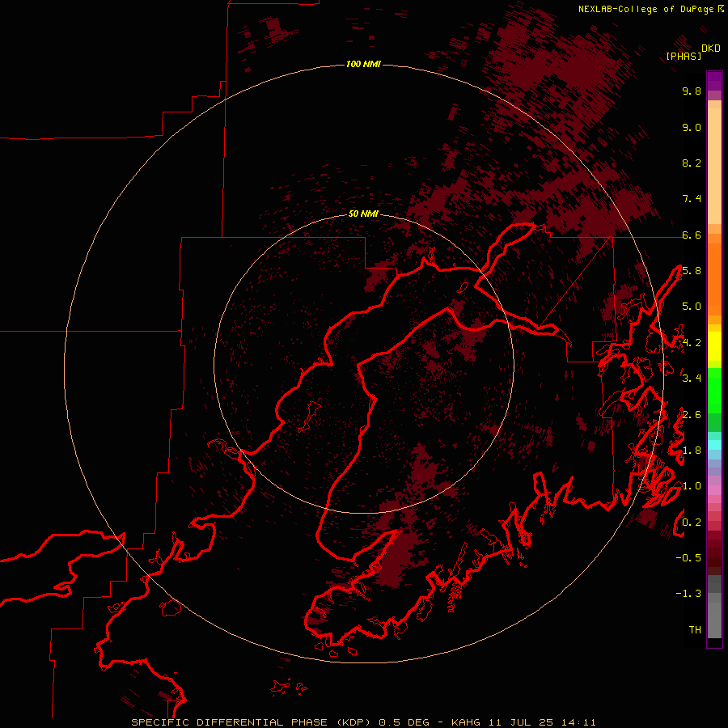728x728 pixels.
Task: Click the 100 NMI range ring label
Action: (x=363, y=64)
